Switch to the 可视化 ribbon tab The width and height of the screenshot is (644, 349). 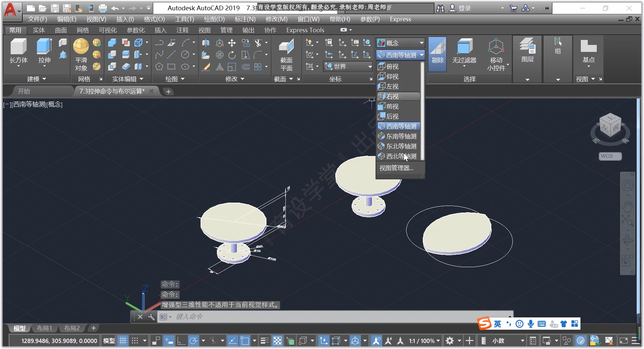coord(107,30)
